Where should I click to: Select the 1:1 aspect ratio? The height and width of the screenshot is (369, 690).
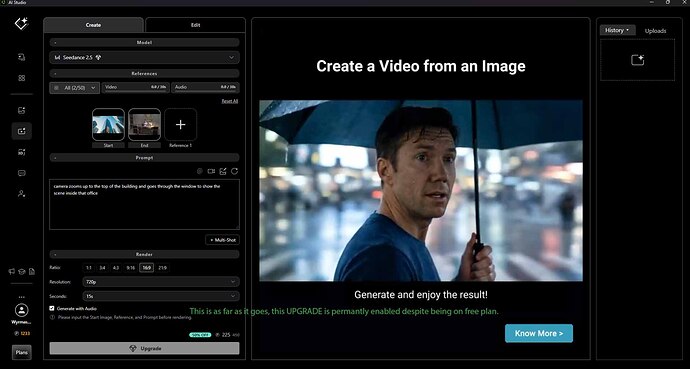point(89,267)
